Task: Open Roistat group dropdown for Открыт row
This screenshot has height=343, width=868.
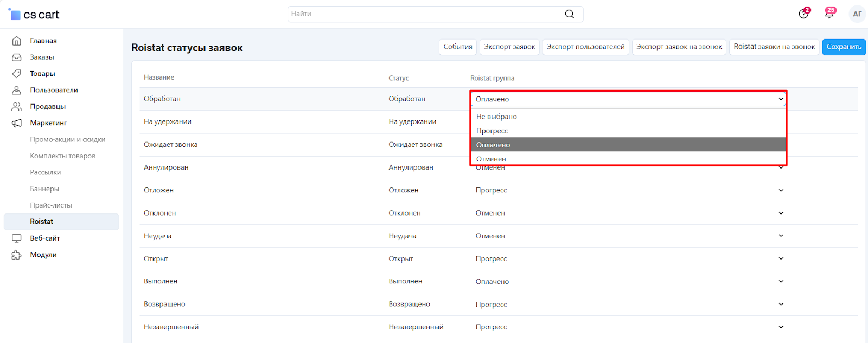Action: pos(628,258)
